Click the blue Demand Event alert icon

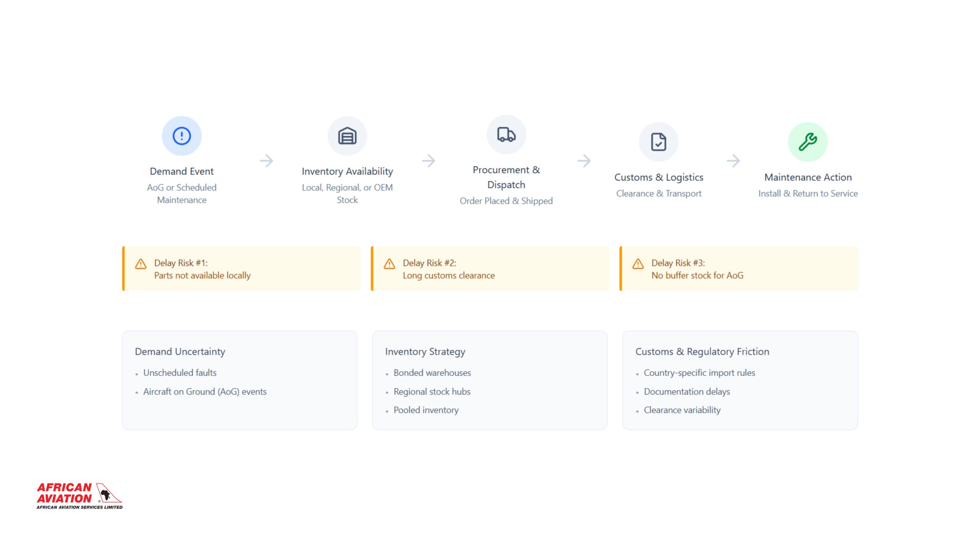[181, 136]
